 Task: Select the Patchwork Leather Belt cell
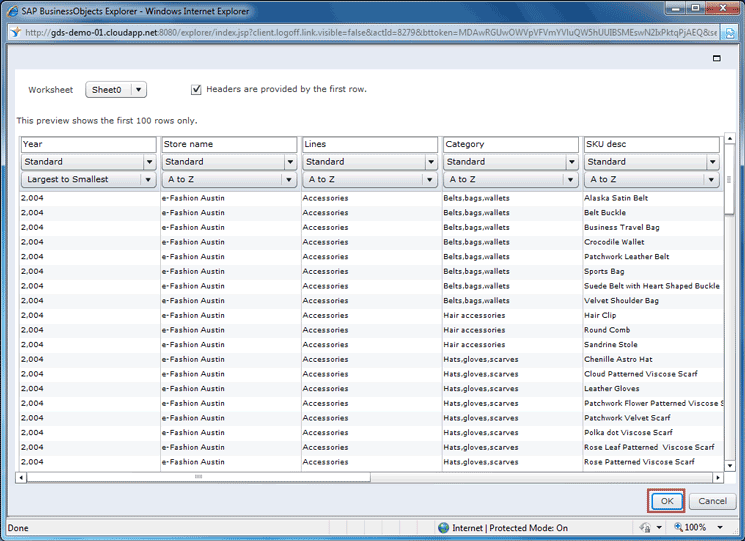(626, 257)
